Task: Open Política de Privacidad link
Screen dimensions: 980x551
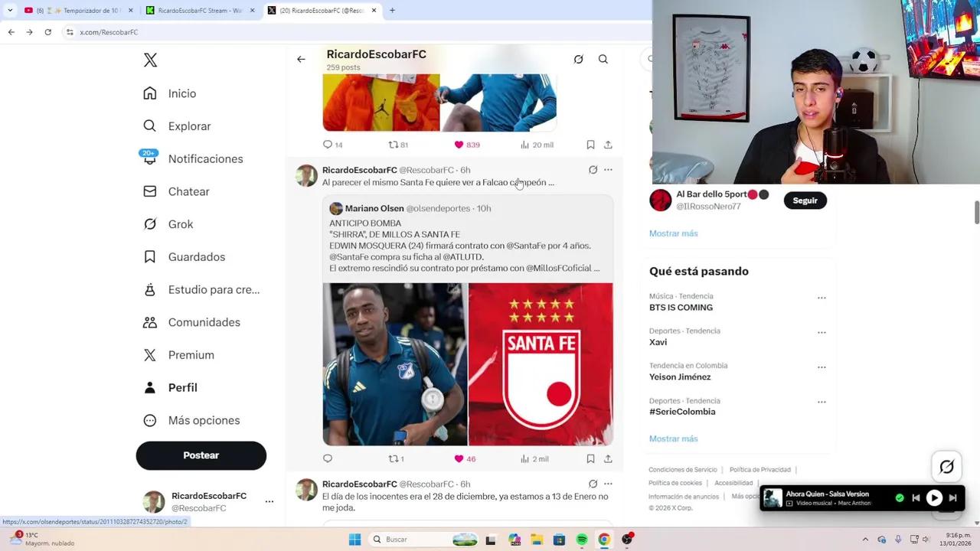Action: [759, 470]
